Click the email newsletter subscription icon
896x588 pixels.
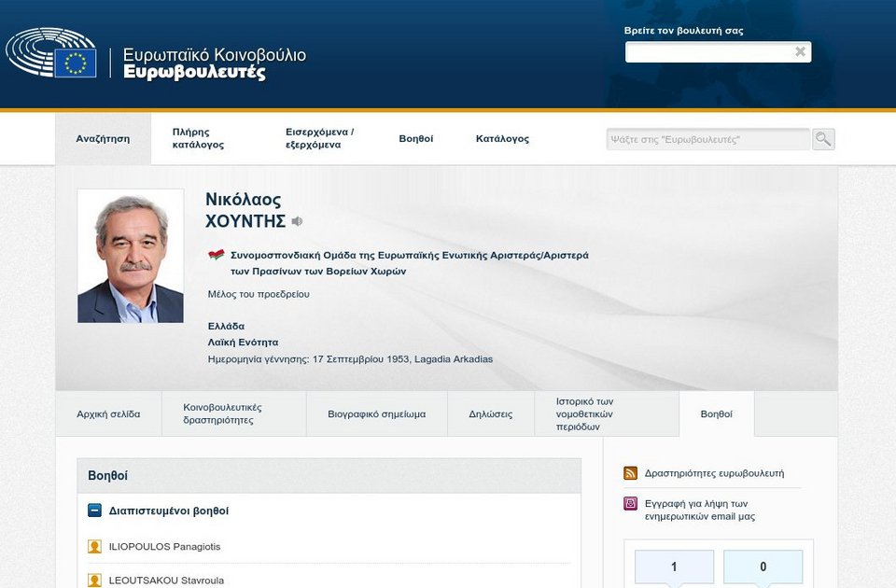[630, 503]
